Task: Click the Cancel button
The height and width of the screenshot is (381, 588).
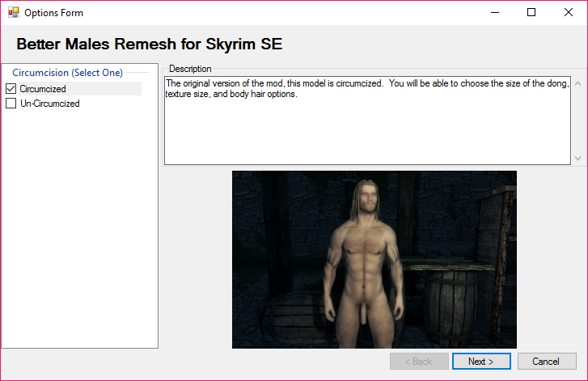Action: pyautogui.click(x=547, y=361)
